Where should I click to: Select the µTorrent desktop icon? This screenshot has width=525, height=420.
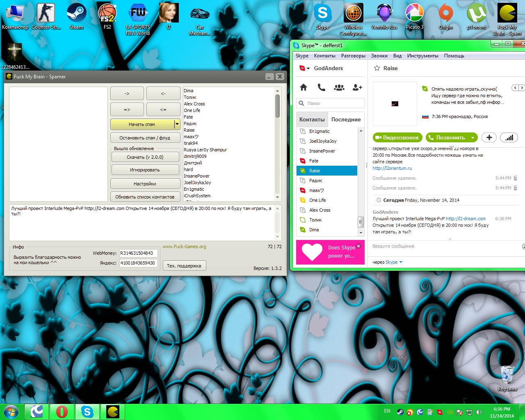pyautogui.click(x=476, y=16)
